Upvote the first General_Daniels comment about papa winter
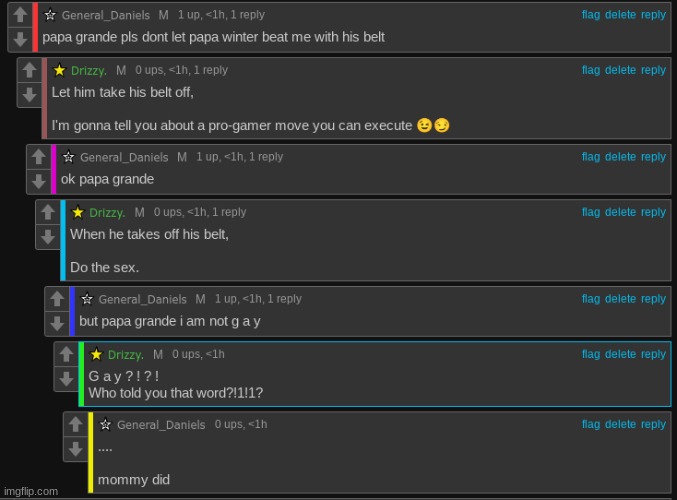Image resolution: width=677 pixels, height=500 pixels. point(20,15)
